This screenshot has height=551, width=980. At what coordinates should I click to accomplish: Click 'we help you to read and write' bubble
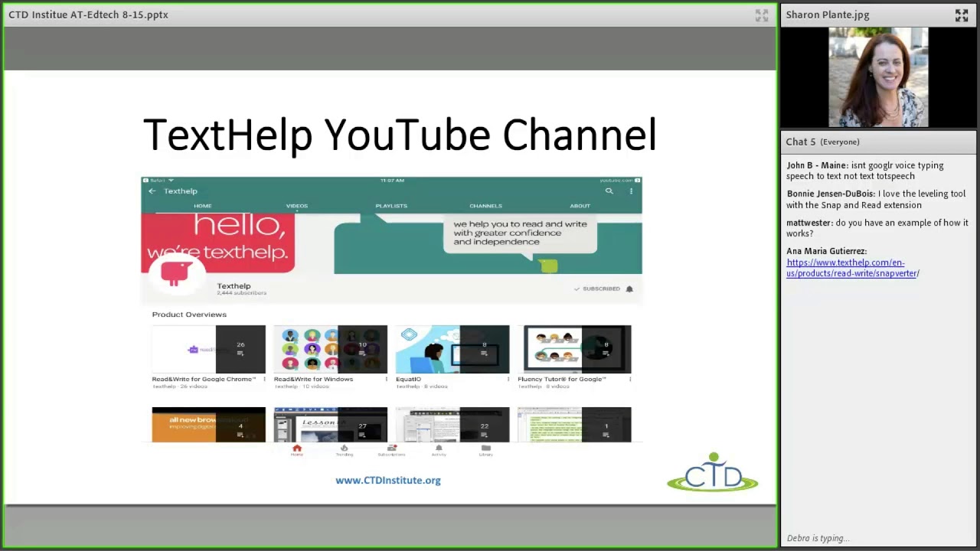tap(520, 233)
